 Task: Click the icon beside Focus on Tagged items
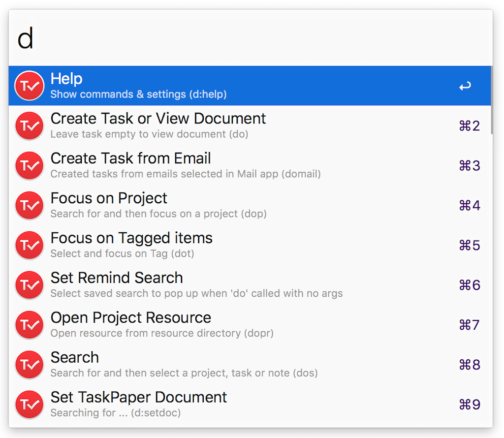pyautogui.click(x=30, y=246)
